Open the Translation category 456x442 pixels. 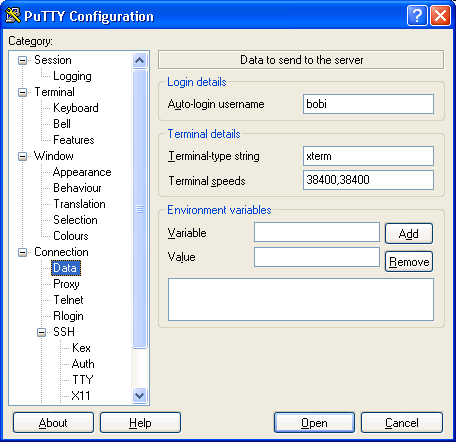click(79, 204)
